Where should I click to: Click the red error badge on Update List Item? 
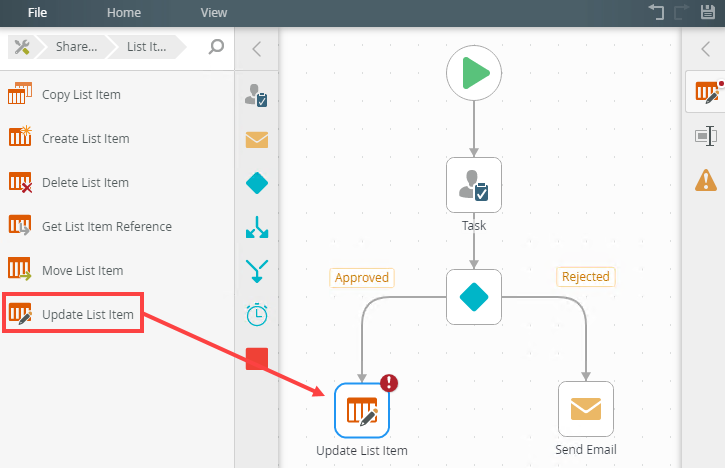coord(389,383)
